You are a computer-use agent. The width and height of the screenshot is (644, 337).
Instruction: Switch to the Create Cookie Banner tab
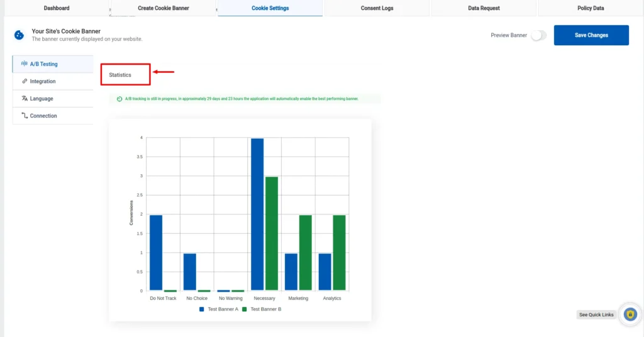coord(164,8)
